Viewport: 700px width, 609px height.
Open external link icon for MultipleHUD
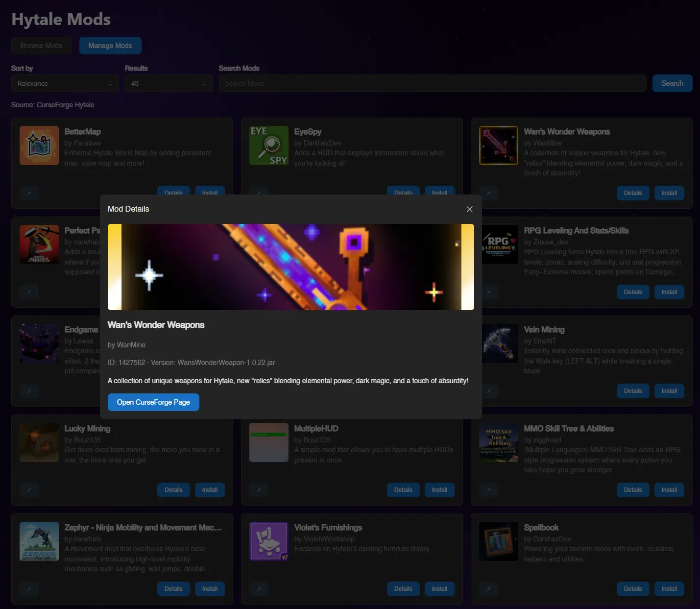[x=259, y=490]
